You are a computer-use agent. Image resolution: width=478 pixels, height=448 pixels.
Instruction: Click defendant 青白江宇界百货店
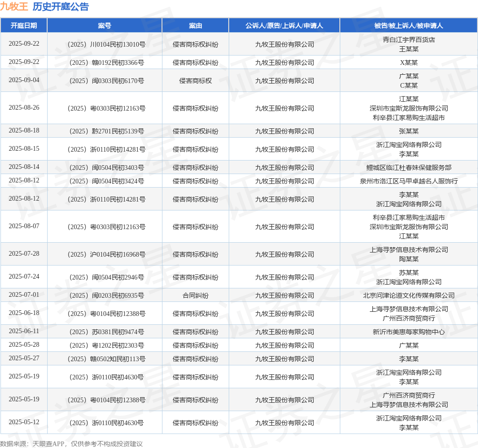(x=409, y=40)
